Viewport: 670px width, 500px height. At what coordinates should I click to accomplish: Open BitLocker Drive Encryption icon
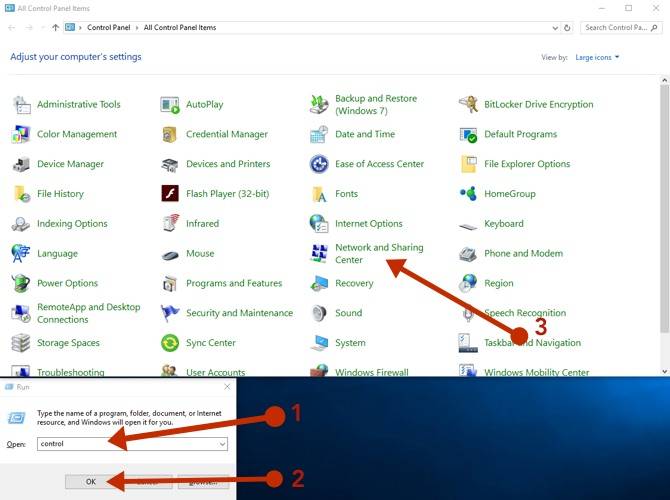pyautogui.click(x=468, y=105)
